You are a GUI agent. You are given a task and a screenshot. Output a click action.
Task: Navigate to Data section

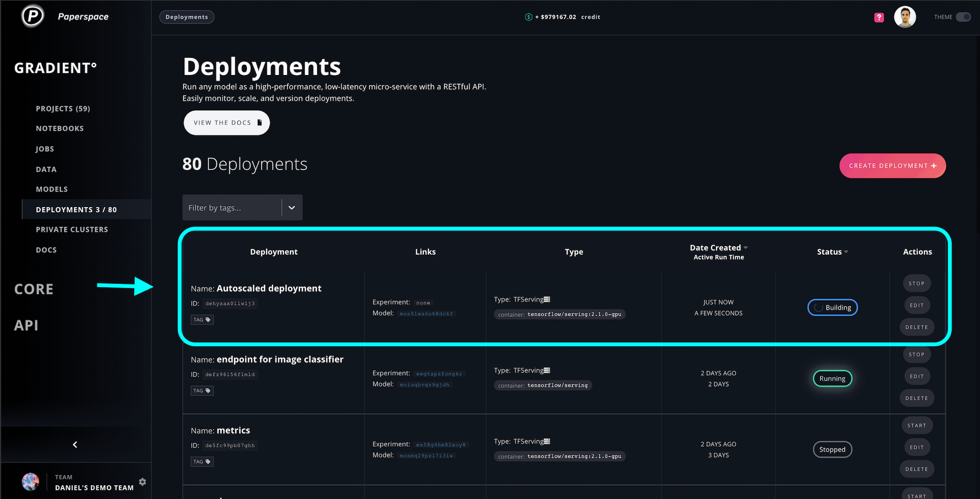pos(46,169)
